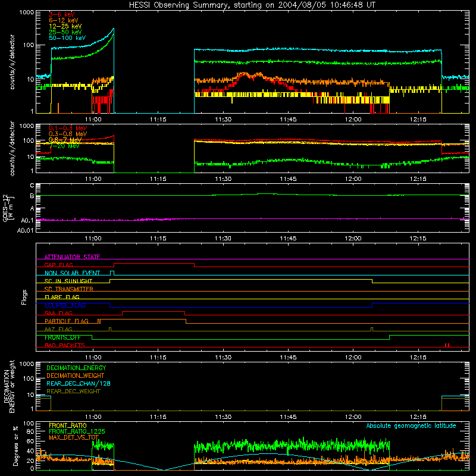Click '12:00' tick under Flags plot
This screenshot has height=476, width=476.
[x=353, y=358]
